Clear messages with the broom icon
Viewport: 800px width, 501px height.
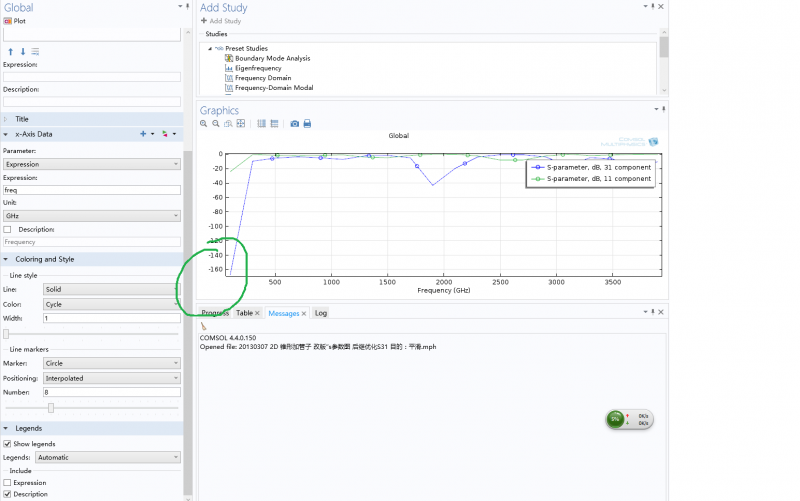click(204, 327)
